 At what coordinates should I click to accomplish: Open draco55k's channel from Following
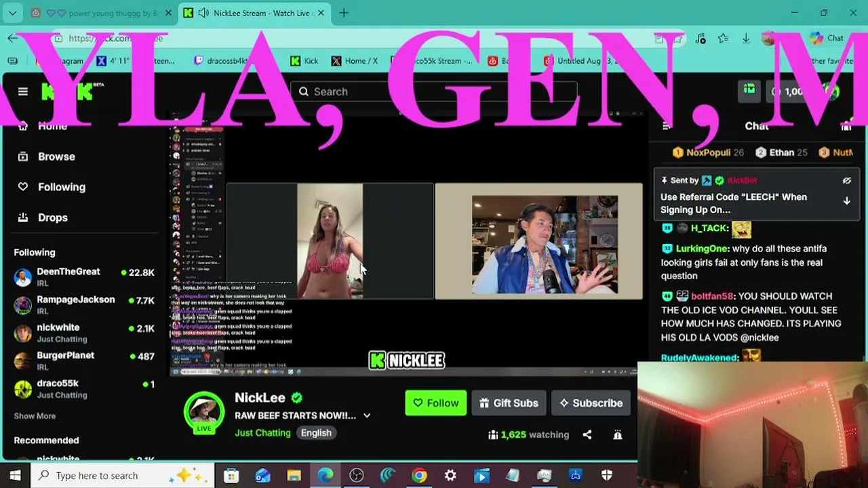pyautogui.click(x=84, y=389)
